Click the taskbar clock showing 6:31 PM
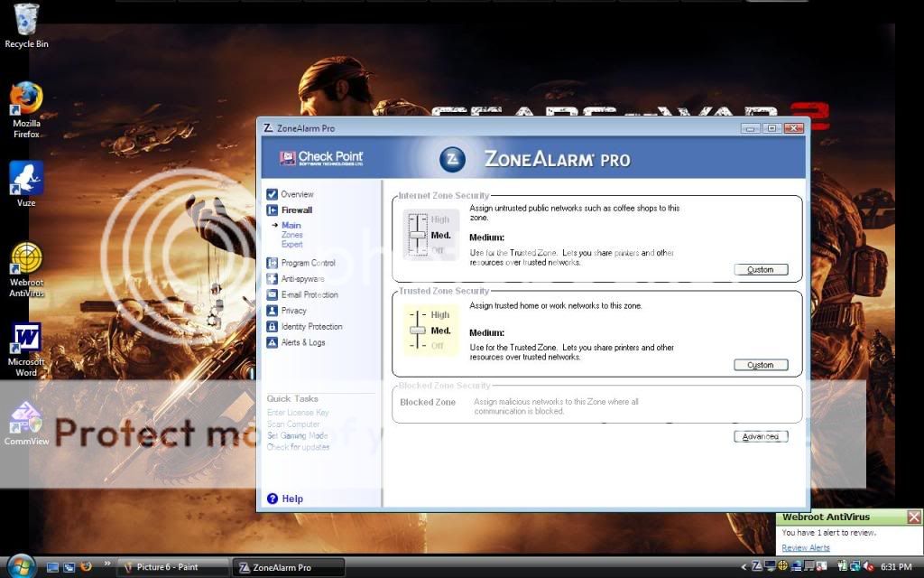 point(896,567)
